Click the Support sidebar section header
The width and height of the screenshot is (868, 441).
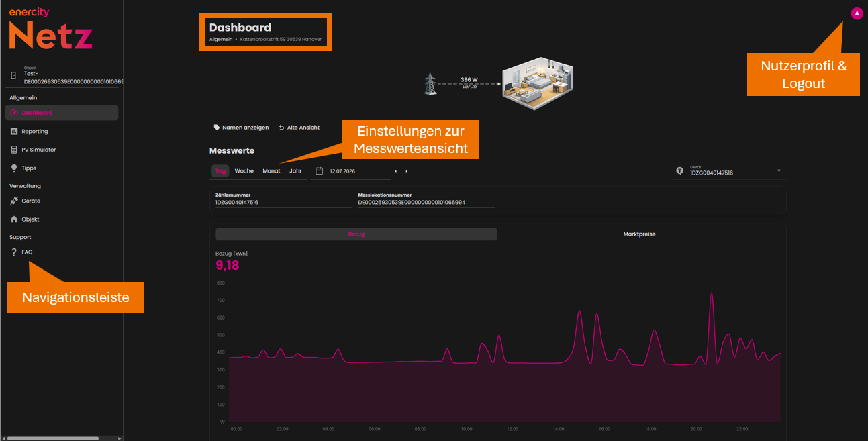20,237
